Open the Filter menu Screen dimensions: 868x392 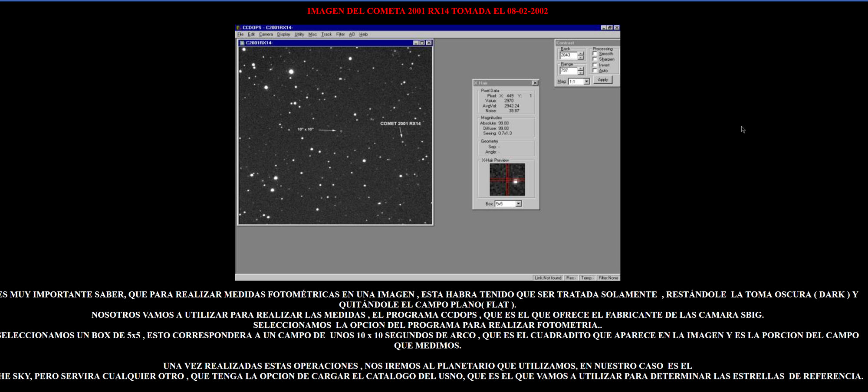pos(340,34)
